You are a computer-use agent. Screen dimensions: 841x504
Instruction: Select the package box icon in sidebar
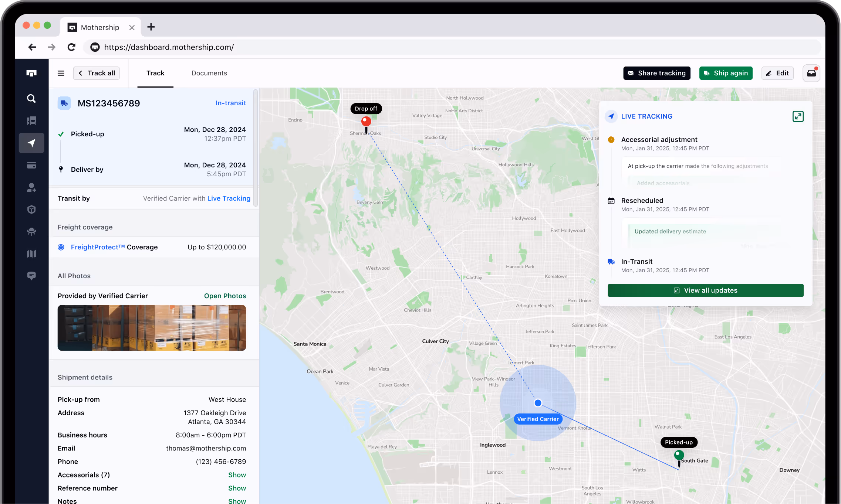[31, 210]
